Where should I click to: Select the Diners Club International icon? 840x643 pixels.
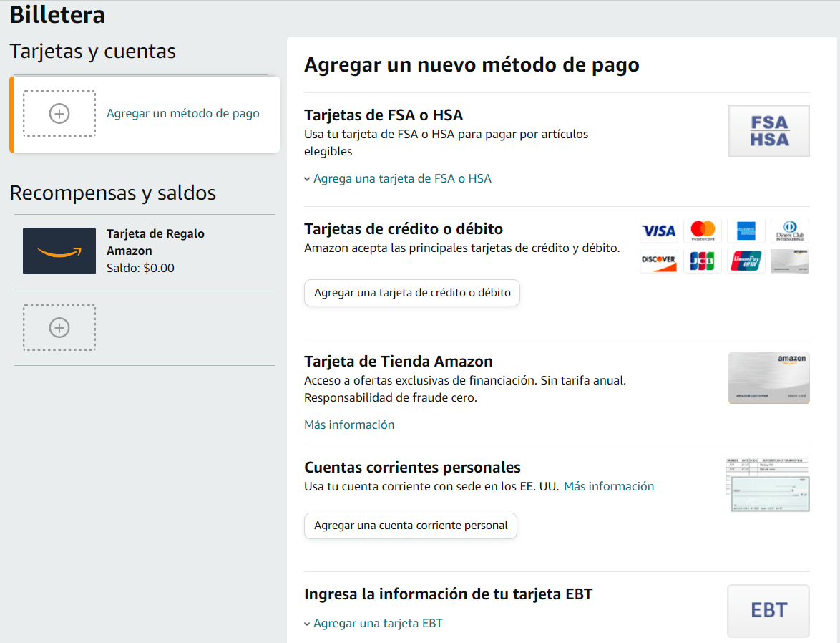pos(790,231)
